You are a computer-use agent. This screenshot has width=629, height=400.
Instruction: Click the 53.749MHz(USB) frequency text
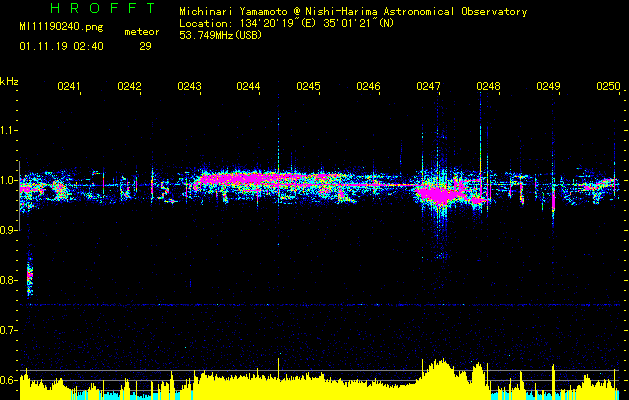221,35
